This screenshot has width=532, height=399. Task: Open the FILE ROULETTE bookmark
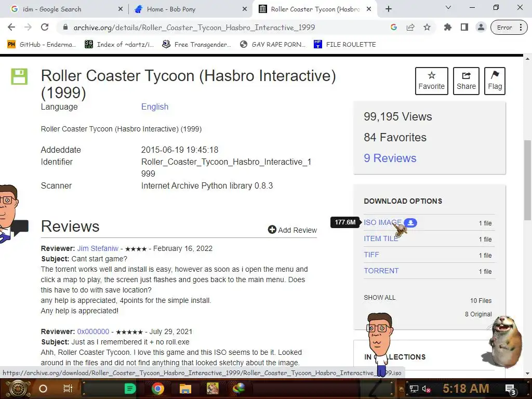click(345, 45)
